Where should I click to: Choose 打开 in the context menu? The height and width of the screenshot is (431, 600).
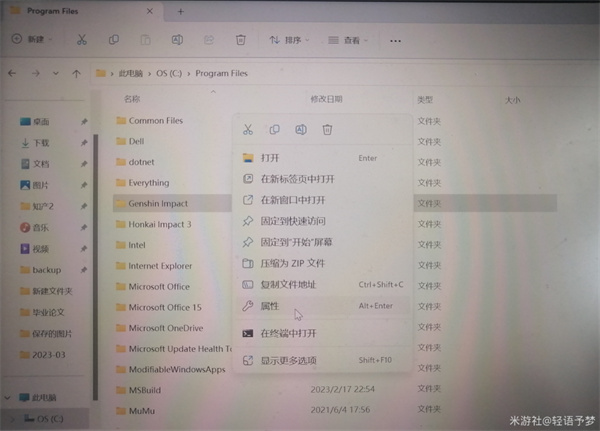pyautogui.click(x=322, y=158)
